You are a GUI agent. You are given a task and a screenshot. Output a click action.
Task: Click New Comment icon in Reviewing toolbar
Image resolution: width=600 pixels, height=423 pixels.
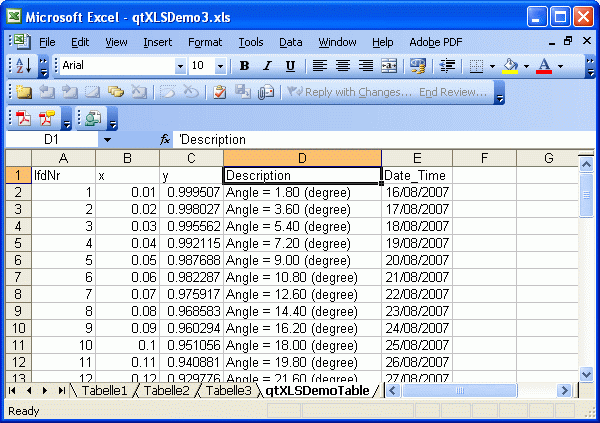[24, 92]
